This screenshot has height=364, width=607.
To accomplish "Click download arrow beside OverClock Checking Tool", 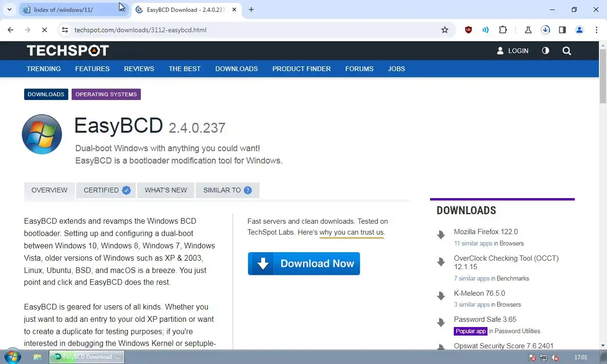I will click(441, 261).
